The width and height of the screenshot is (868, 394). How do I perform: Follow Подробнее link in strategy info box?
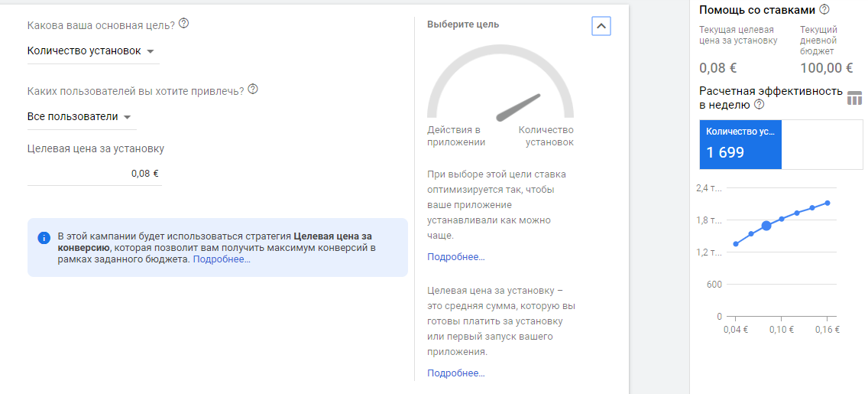click(x=222, y=259)
